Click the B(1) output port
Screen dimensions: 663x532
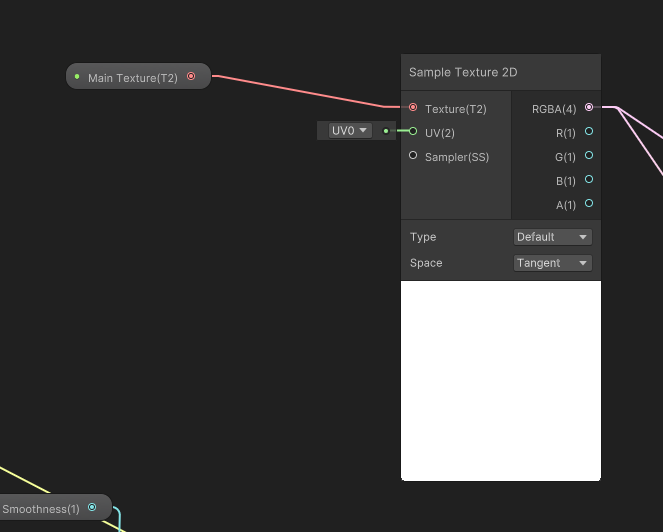(589, 179)
